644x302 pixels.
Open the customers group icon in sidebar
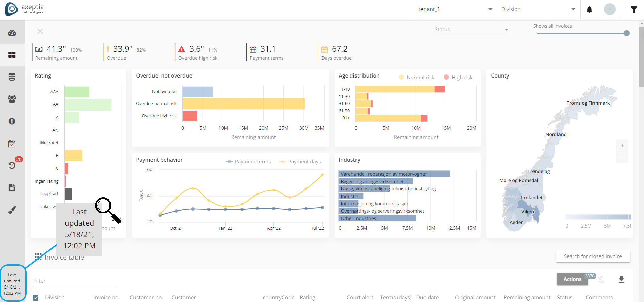(x=12, y=99)
